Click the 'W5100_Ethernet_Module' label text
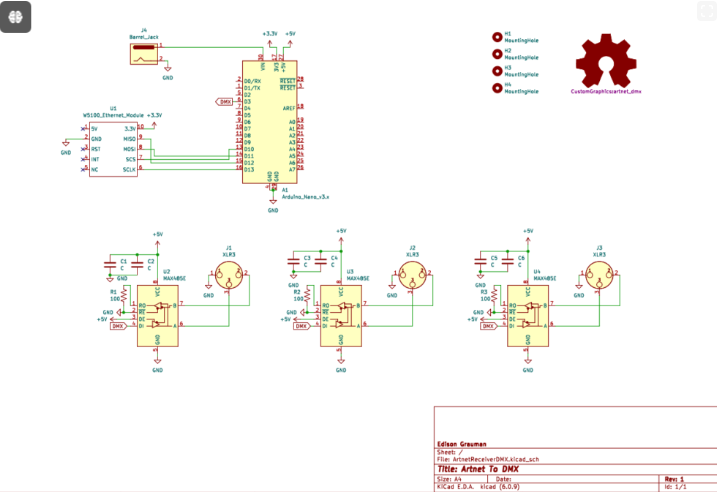Screen dimensions: 717x492 pyautogui.click(x=113, y=115)
